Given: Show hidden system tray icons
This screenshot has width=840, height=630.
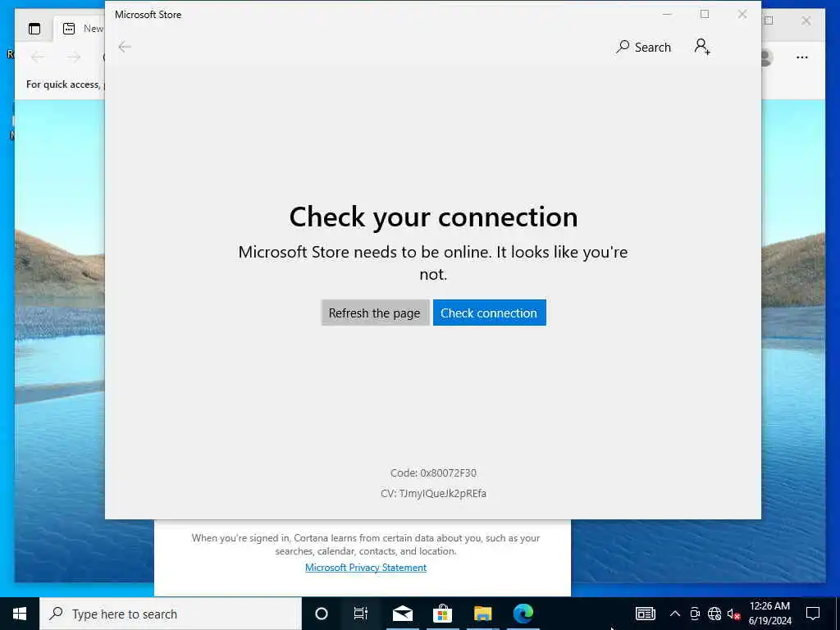Looking at the screenshot, I should [675, 614].
